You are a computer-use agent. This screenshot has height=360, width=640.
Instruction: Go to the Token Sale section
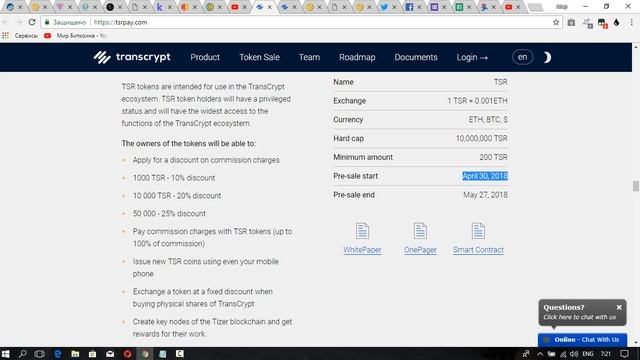click(259, 57)
